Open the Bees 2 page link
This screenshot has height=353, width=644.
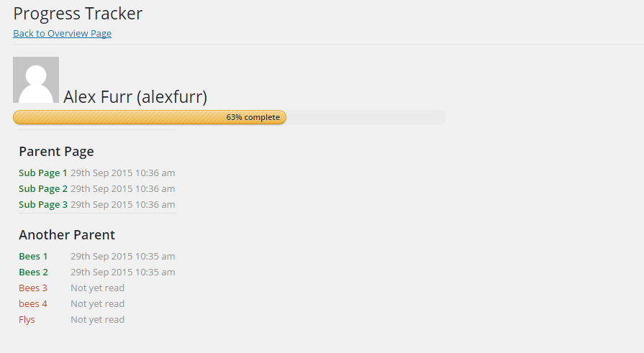click(33, 272)
